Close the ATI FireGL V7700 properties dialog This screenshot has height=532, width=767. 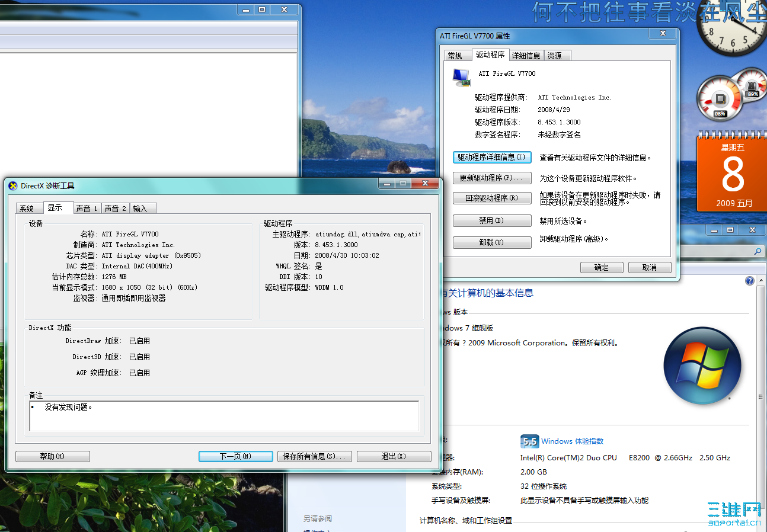[663, 34]
